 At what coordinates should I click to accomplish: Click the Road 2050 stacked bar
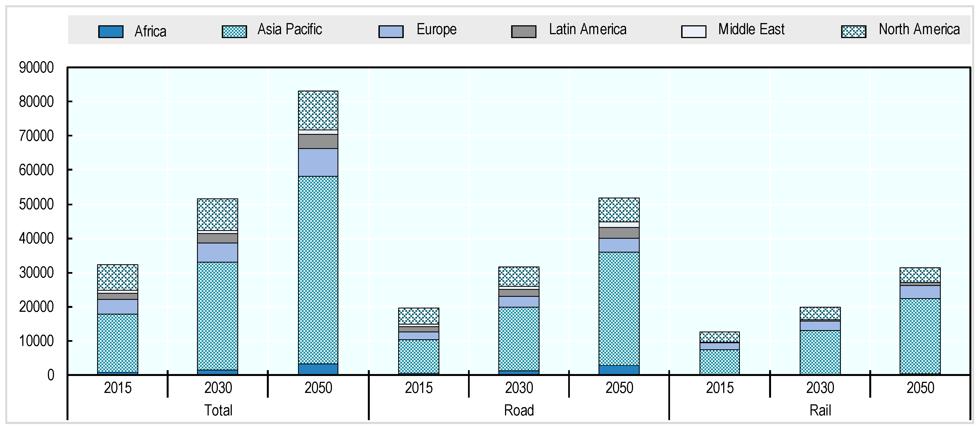(x=619, y=286)
